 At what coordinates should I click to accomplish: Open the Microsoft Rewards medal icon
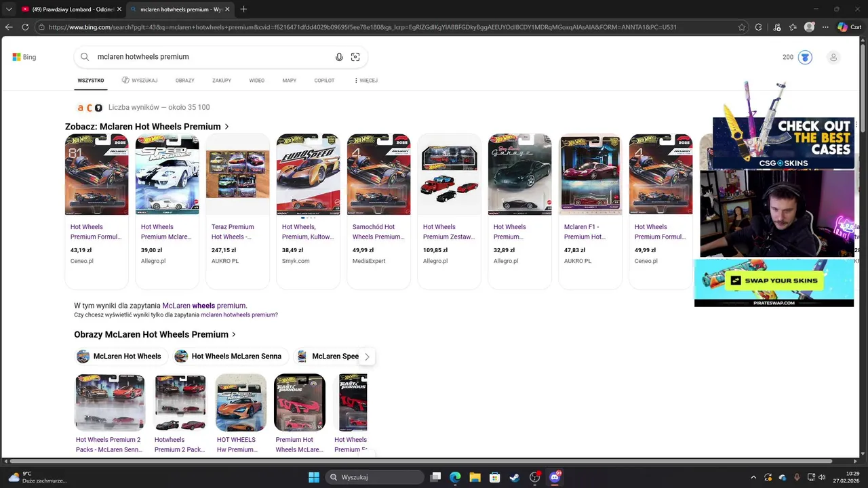805,57
